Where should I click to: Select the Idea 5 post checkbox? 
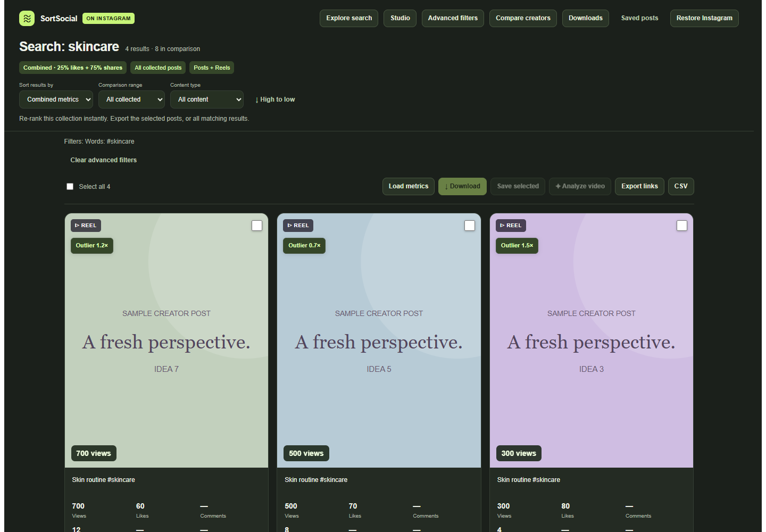coord(470,226)
